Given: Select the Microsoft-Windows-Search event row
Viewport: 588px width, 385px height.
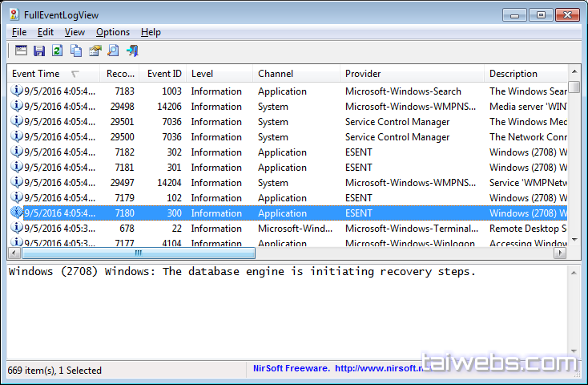Looking at the screenshot, I should tap(240, 91).
